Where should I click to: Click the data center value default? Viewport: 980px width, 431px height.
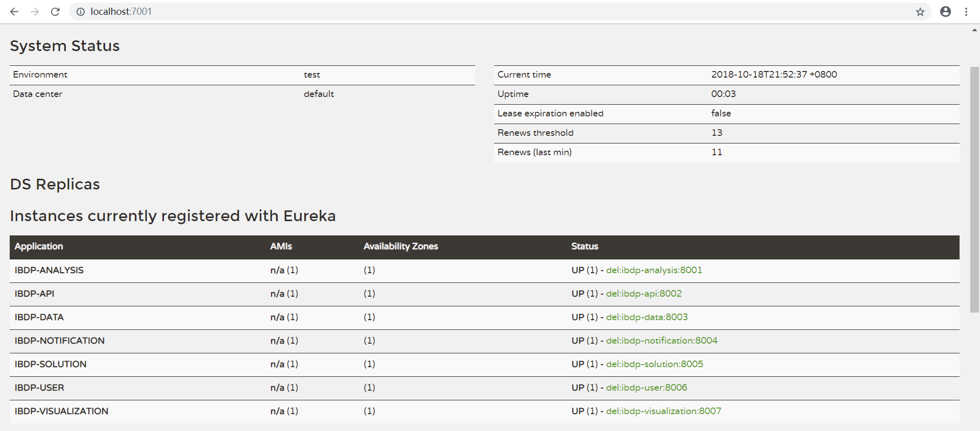319,94
